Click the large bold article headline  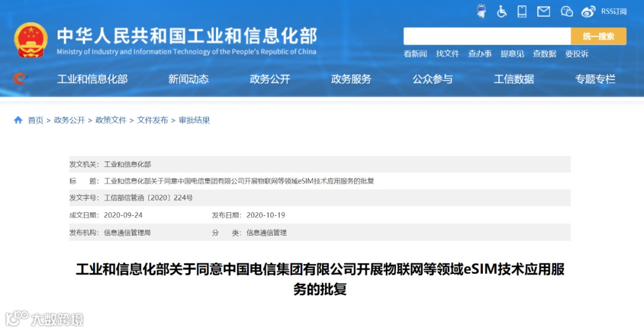320,279
